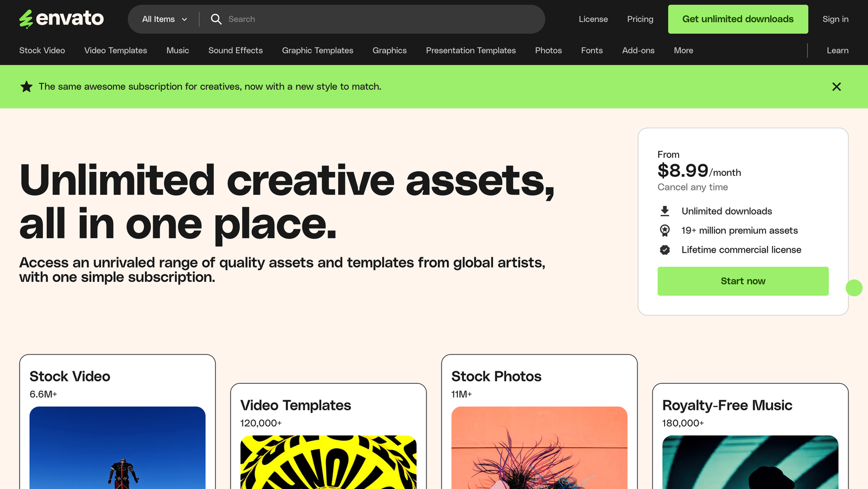This screenshot has height=489, width=868.
Task: Click the Unlimited downloads arrow icon
Action: coord(665,211)
